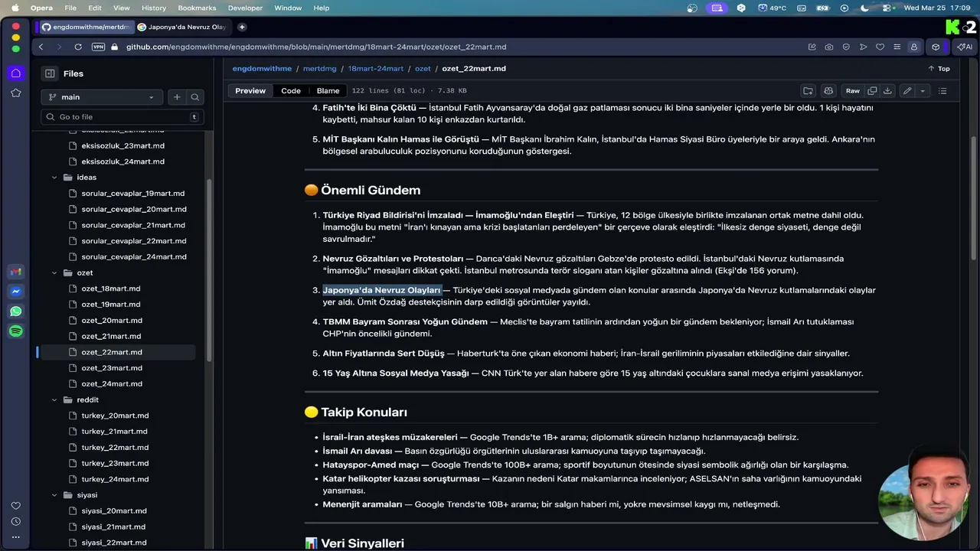Switch to the Code tab

(291, 91)
